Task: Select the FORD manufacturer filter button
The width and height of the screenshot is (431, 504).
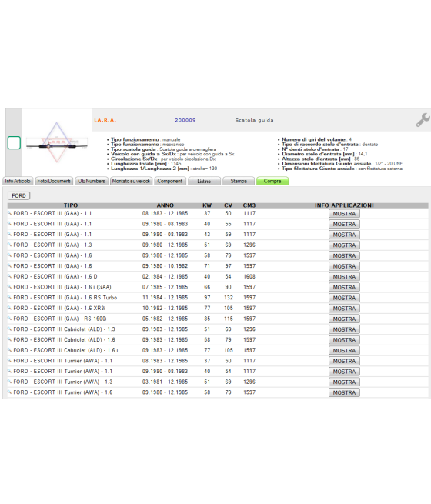Action: (x=18, y=195)
